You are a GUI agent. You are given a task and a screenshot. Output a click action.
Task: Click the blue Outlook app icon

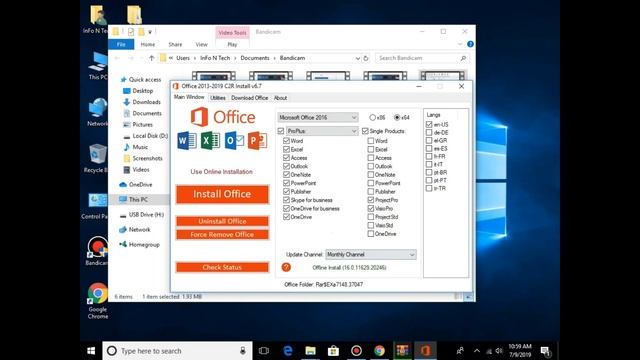pyautogui.click(x=234, y=141)
